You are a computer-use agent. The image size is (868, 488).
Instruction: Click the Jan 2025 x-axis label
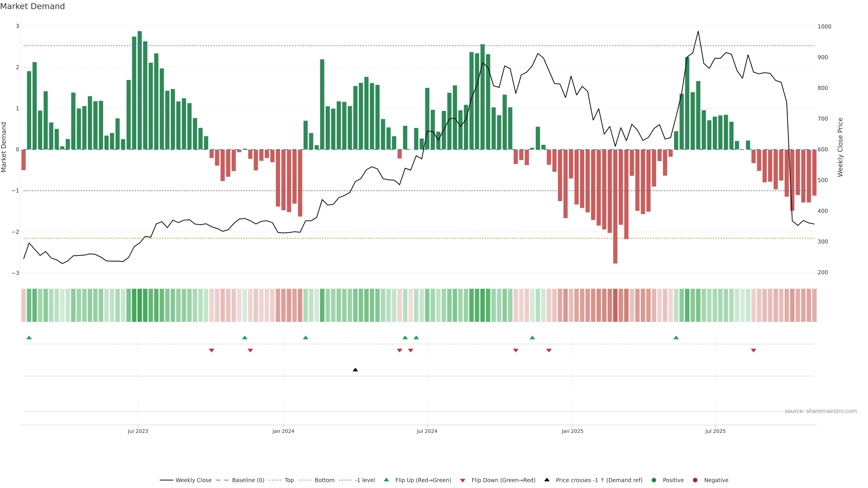pyautogui.click(x=572, y=431)
